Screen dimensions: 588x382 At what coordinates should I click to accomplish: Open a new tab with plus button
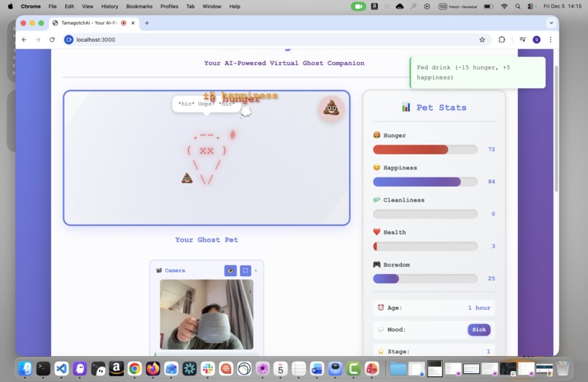click(x=147, y=23)
